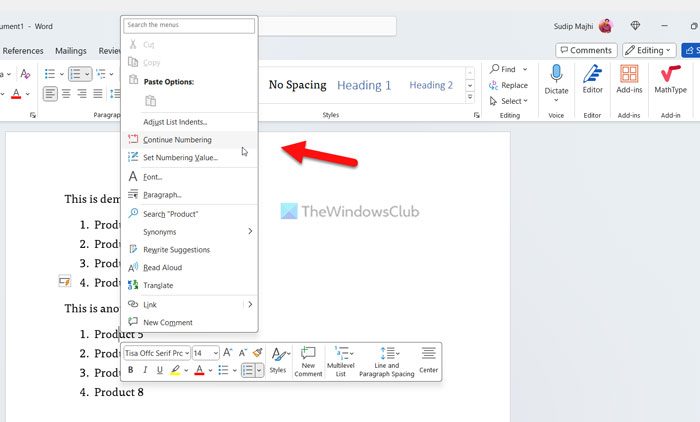This screenshot has height=422, width=700.
Task: Open the mini toolbar highlight color dropdown arrow
Action: tap(186, 370)
